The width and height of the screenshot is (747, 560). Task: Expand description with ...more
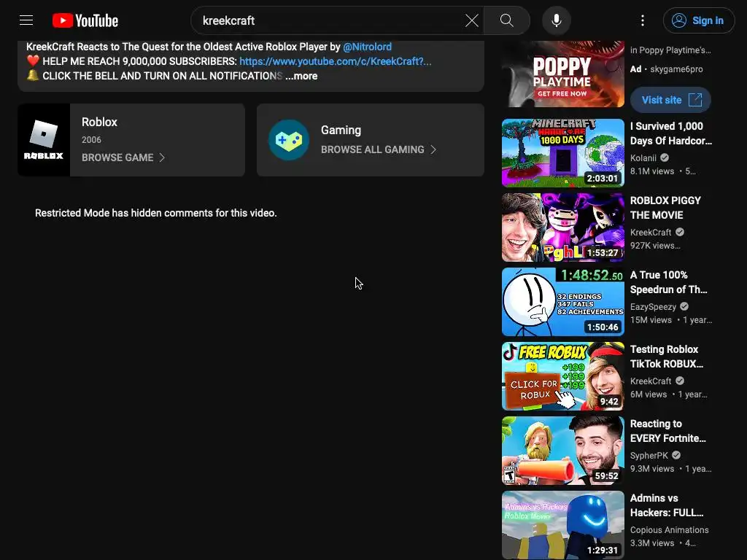(301, 76)
